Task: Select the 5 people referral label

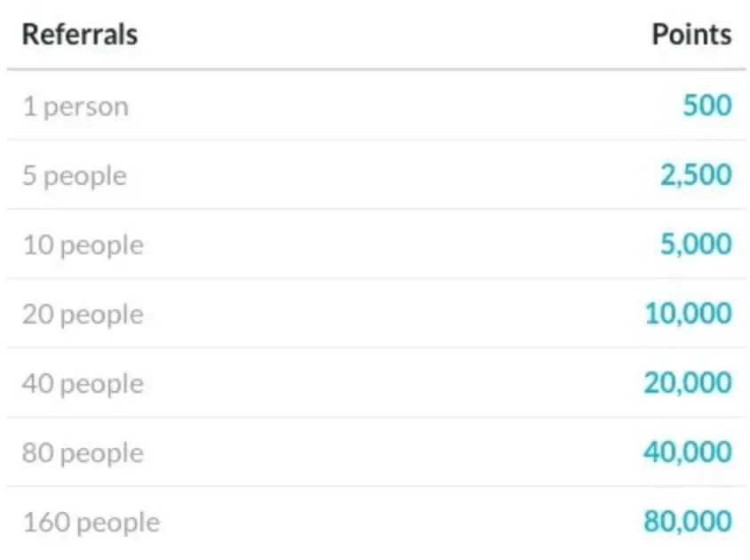Action: point(75,176)
